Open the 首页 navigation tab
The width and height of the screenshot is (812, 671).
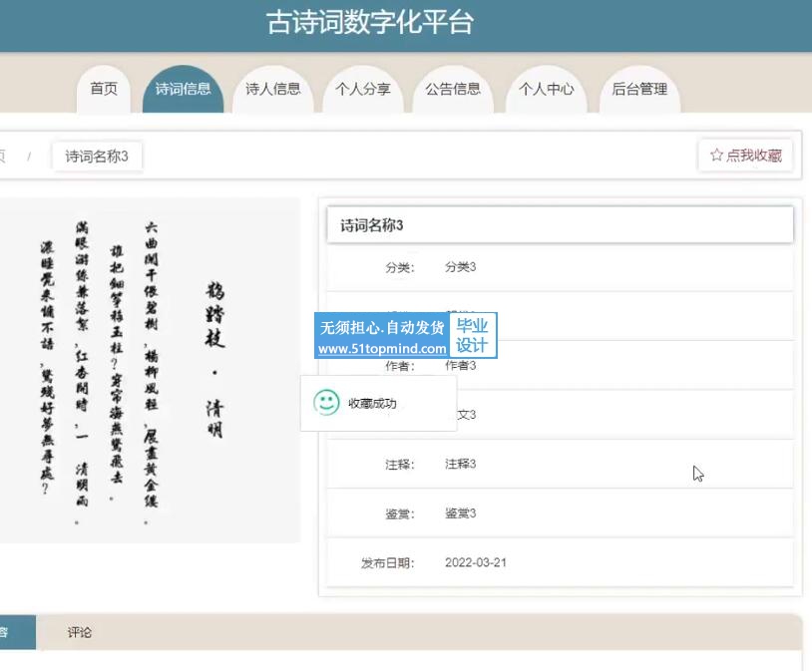pos(103,89)
